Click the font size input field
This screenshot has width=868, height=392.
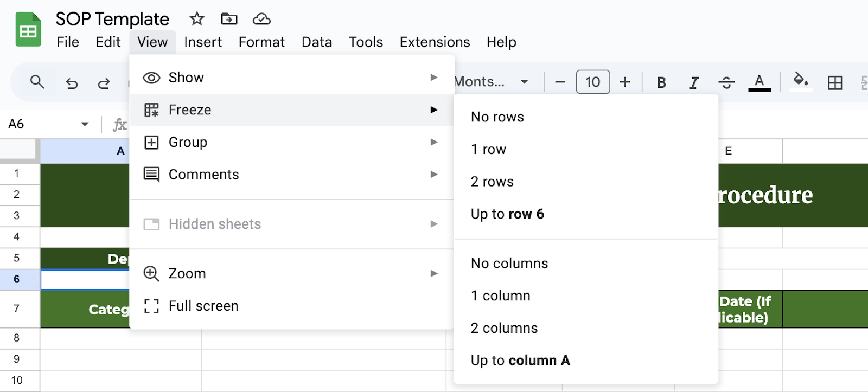pyautogui.click(x=592, y=82)
